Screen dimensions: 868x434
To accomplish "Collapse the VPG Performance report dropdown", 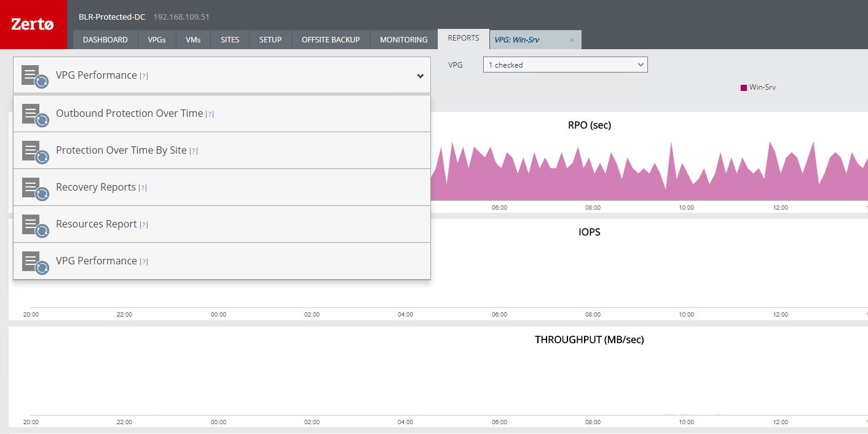I will (420, 76).
